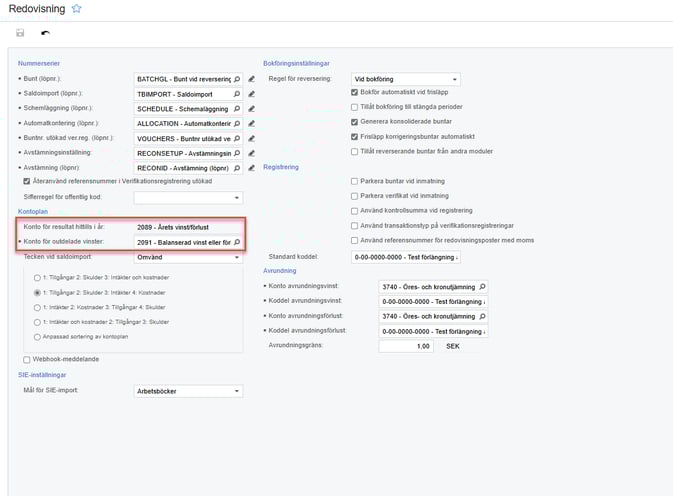Toggle Återanvänd referensnummer checkbox

(26, 181)
